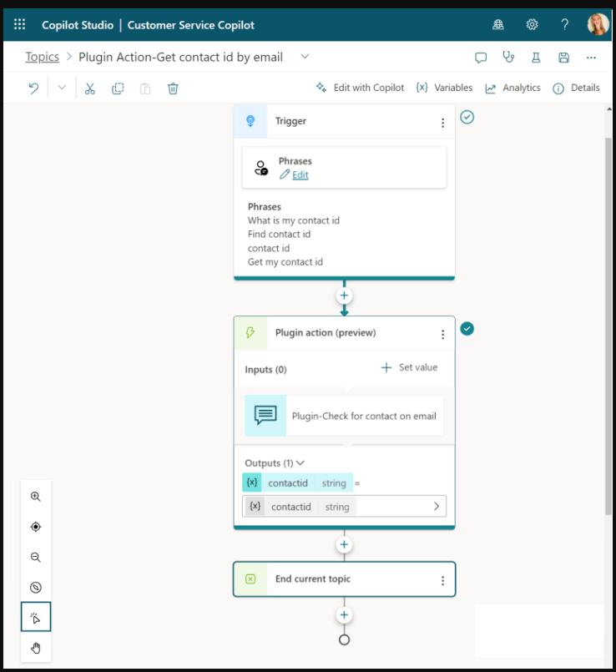This screenshot has width=616, height=672.
Task: Zoom out on the canvas
Action: coord(36,557)
